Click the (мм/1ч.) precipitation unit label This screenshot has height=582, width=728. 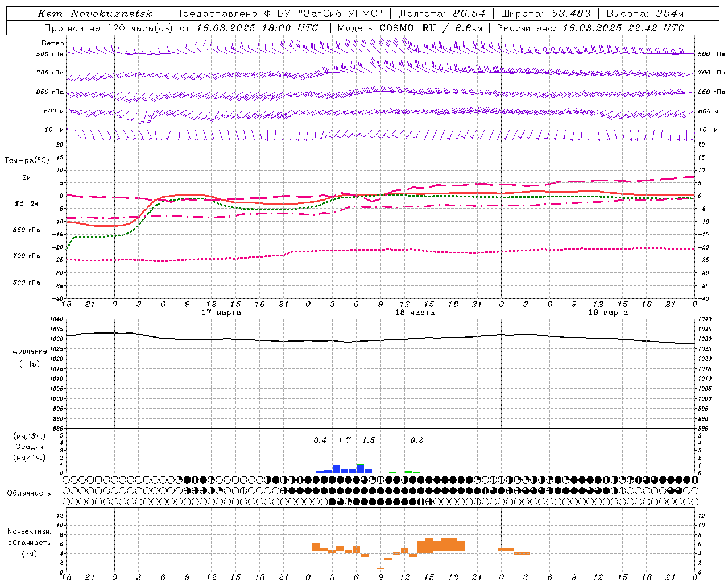point(30,458)
